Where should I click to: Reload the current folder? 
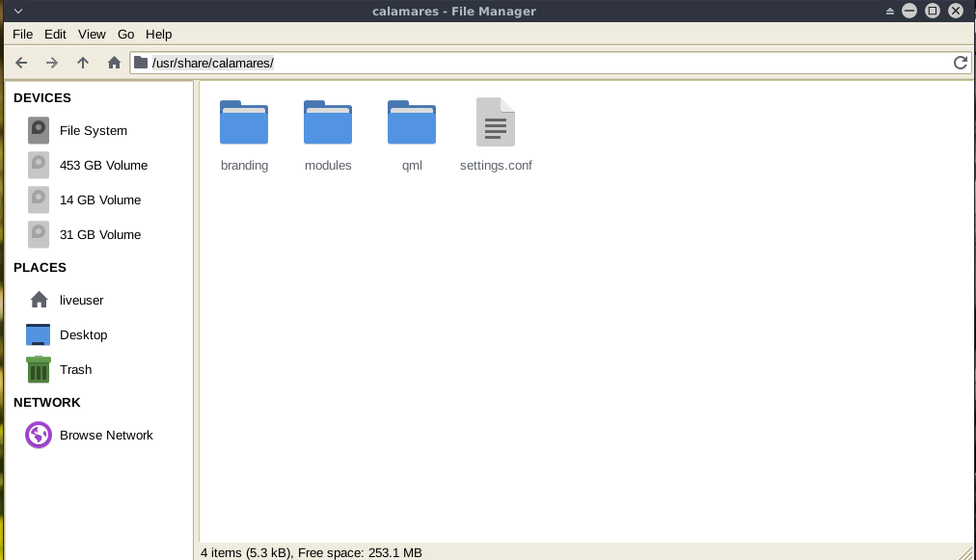click(961, 63)
